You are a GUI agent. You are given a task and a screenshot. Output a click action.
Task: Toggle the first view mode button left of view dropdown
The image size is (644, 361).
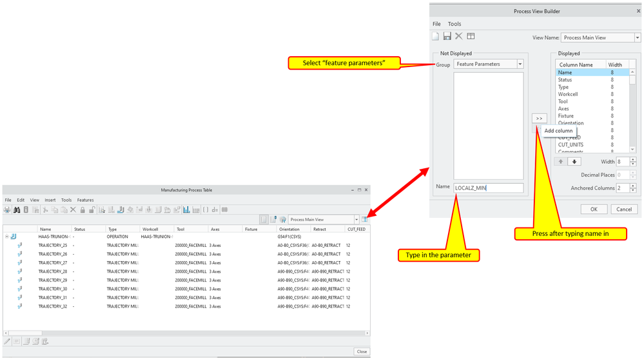pos(264,220)
